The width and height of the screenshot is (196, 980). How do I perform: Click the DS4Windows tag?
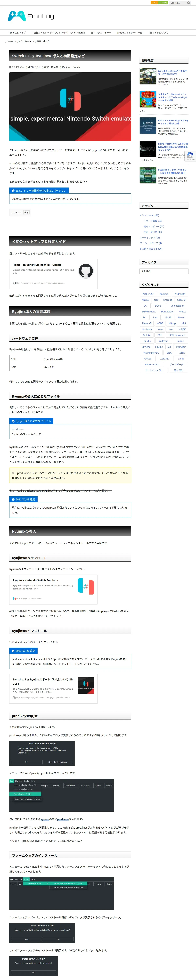[149, 312]
